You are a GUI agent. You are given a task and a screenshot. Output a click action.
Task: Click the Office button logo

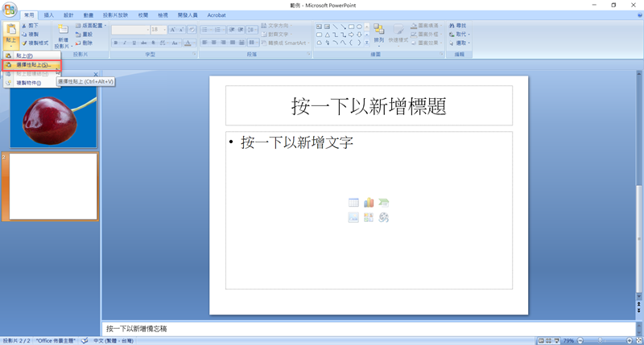(x=10, y=10)
